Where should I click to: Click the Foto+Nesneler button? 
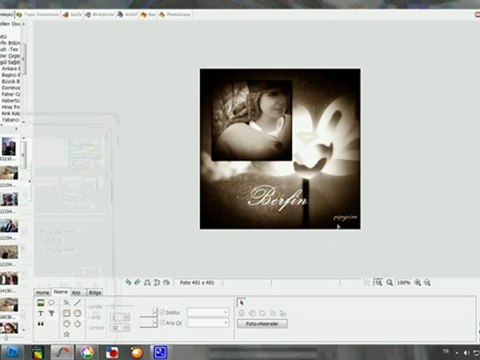262,323
